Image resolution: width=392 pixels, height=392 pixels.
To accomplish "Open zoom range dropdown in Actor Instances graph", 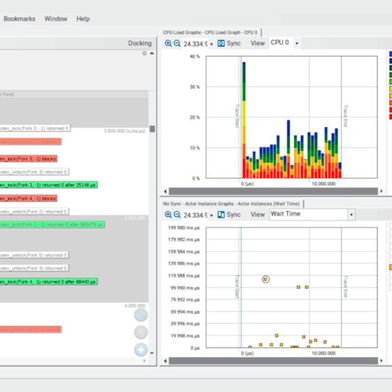I will pyautogui.click(x=211, y=215).
